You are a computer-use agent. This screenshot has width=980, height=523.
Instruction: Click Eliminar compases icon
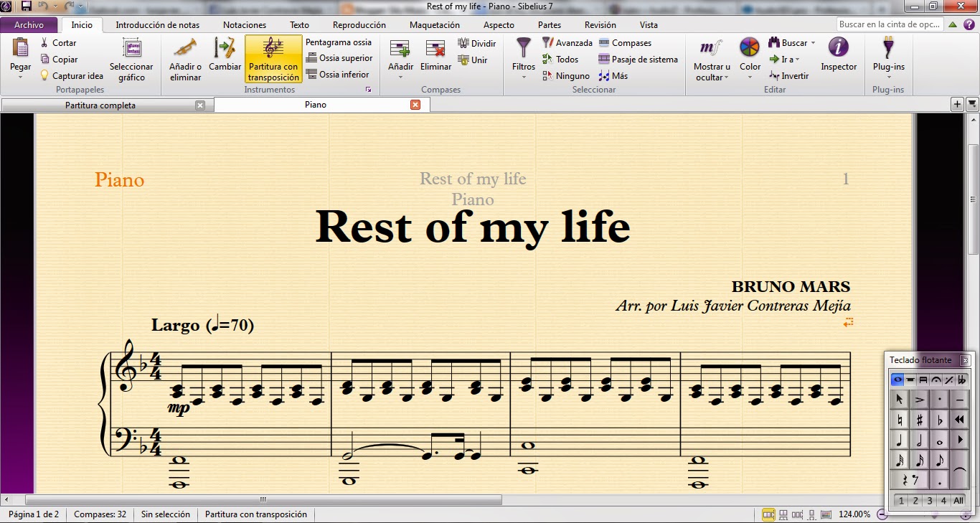435,48
